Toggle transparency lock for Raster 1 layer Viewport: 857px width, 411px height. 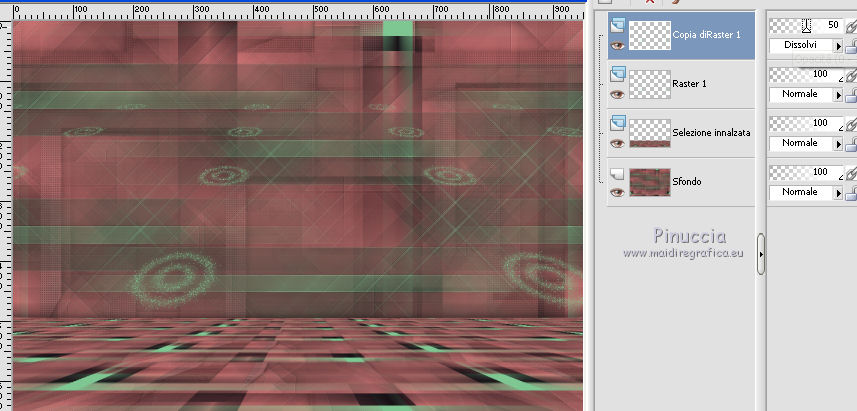[x=851, y=97]
